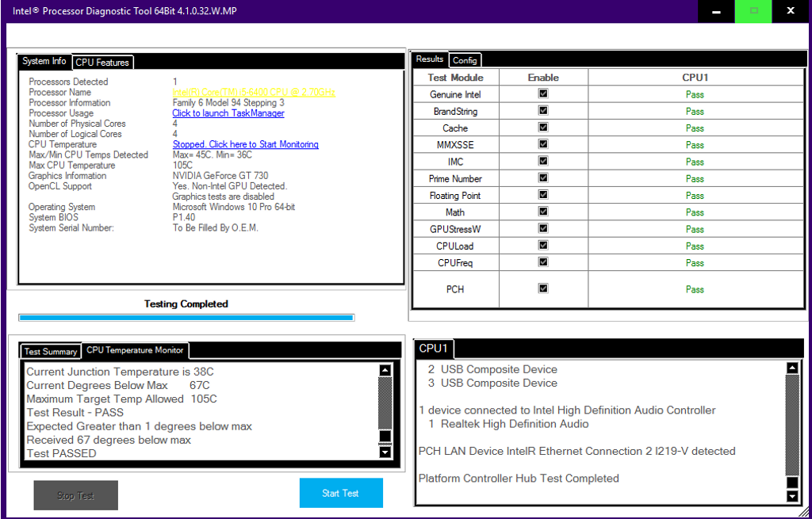This screenshot has width=812, height=519.
Task: Disable the CPUFreq test checkbox
Action: [543, 262]
